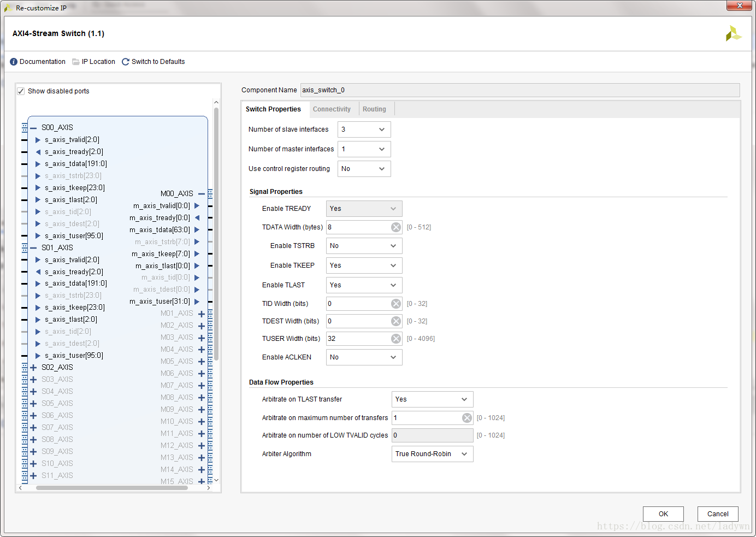Clear the TDATA Width field value
The image size is (756, 537).
point(396,227)
